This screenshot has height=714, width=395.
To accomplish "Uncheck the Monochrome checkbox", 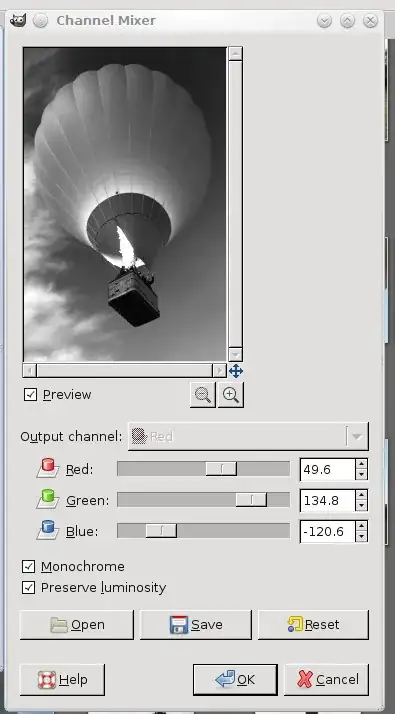I will point(29,566).
